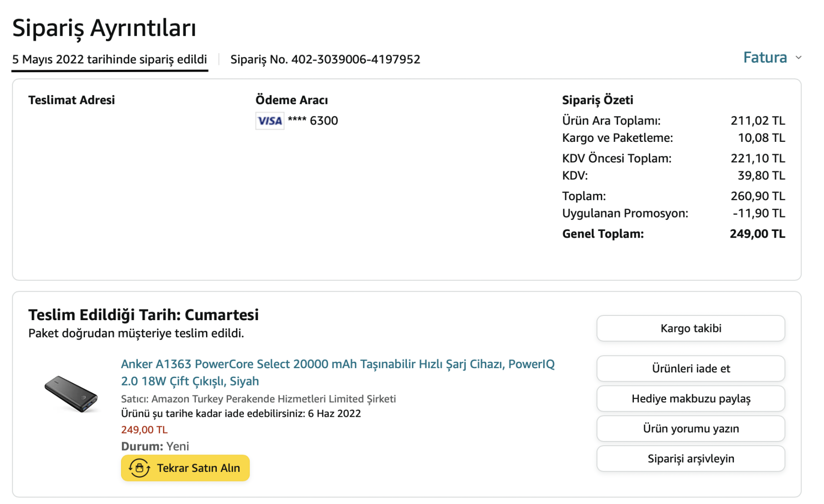This screenshot has width=824, height=504.
Task: Click the power bank product thumbnail
Action: [71, 393]
